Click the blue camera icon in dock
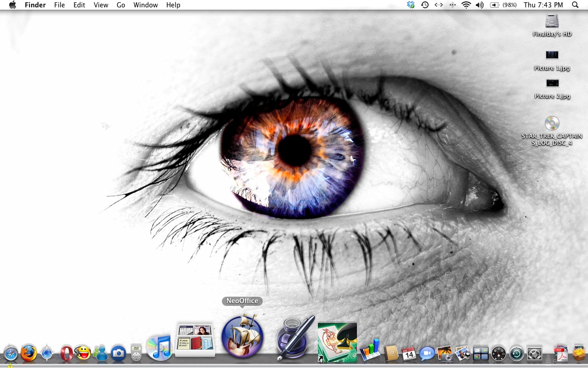Screen dimensions: 588x368 pos(118,353)
